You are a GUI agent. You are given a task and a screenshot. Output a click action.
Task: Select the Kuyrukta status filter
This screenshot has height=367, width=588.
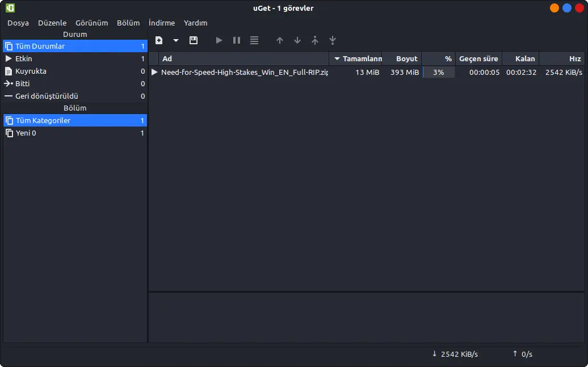click(75, 71)
